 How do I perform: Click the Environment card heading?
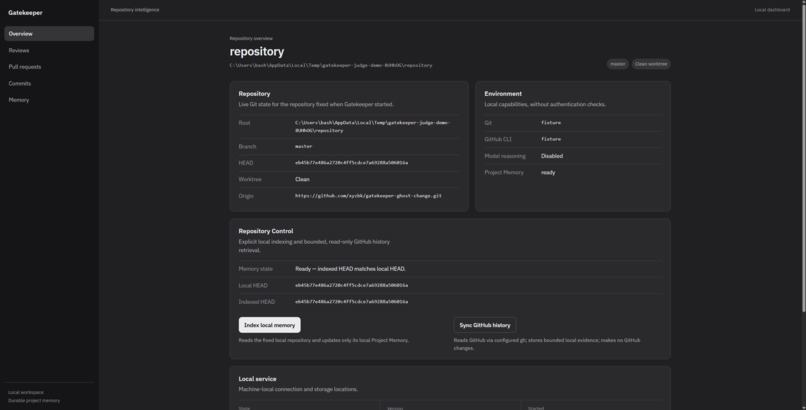tap(503, 94)
